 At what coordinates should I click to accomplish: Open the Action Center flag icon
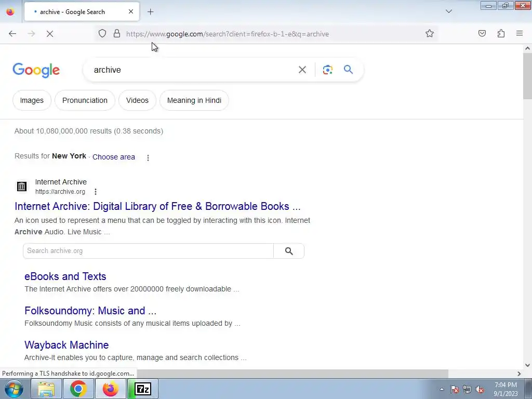[455, 389]
